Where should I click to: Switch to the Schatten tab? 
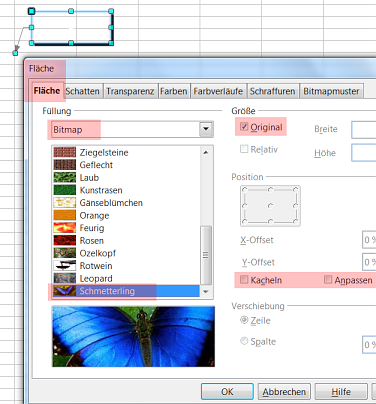[x=82, y=91]
